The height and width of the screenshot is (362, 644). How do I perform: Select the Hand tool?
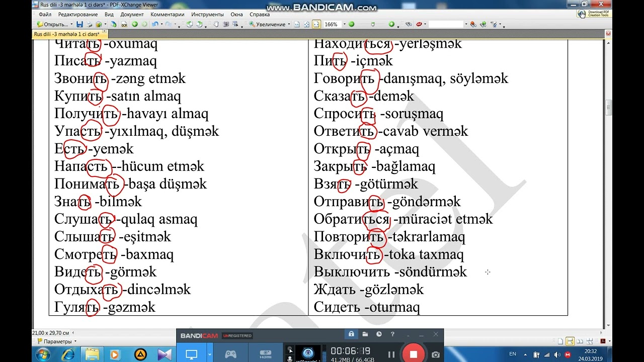[x=216, y=24]
